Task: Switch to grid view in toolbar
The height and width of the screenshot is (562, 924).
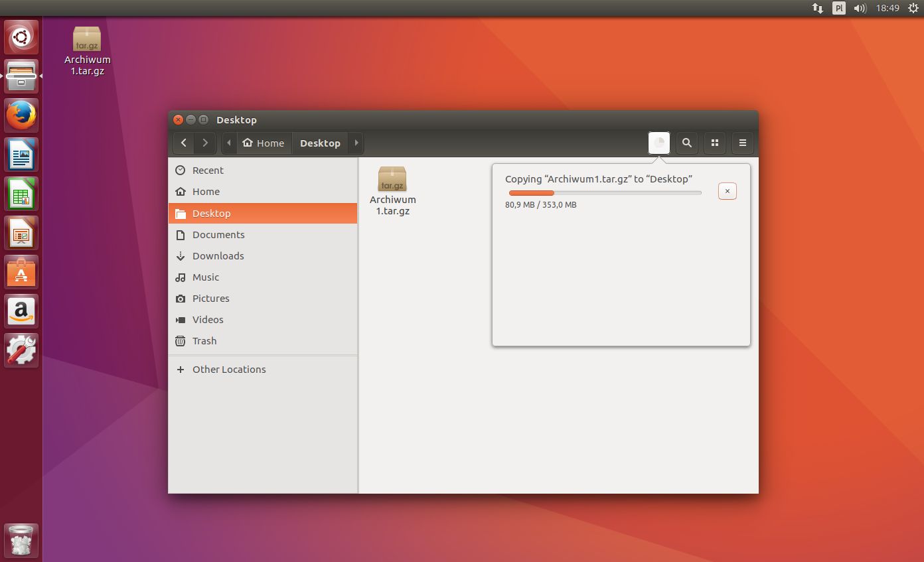Action: 715,143
